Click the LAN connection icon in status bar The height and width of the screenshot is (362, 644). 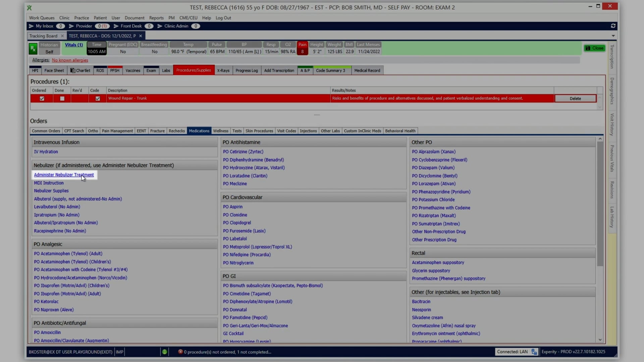point(534,352)
